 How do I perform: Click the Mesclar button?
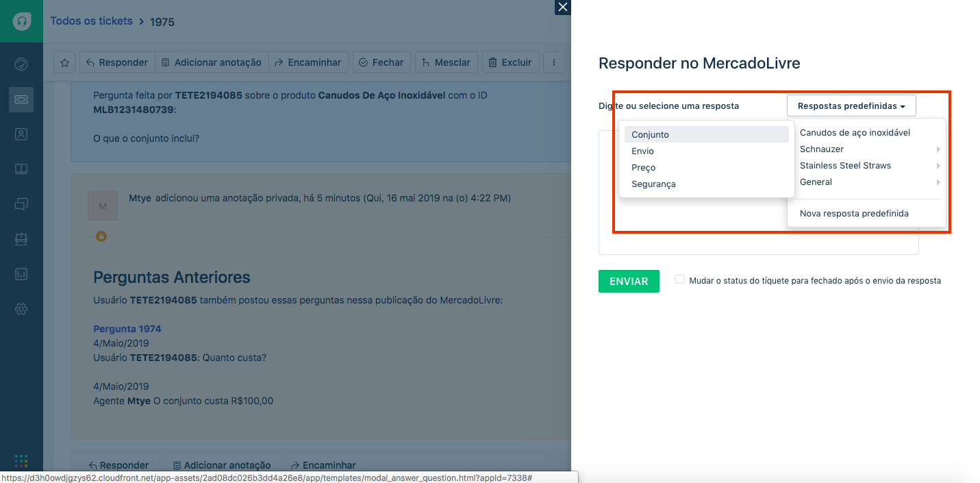point(446,62)
